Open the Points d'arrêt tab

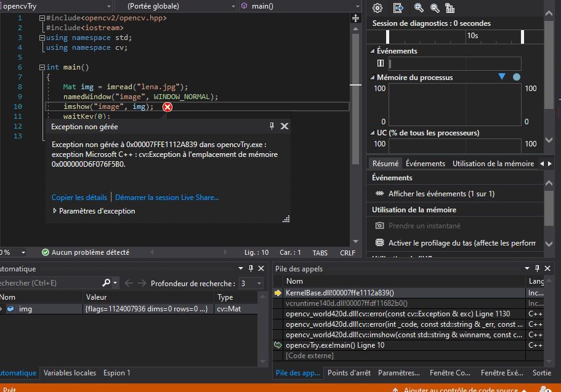349,373
